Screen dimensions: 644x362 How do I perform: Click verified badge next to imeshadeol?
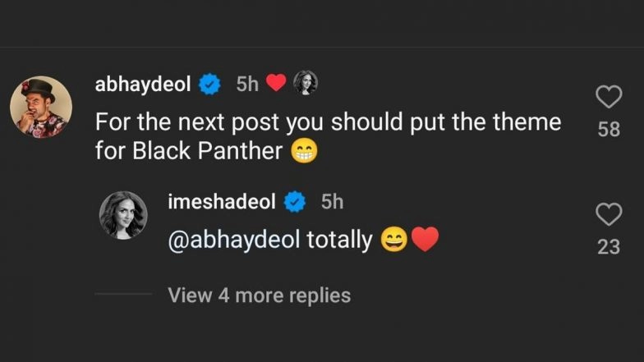click(293, 201)
